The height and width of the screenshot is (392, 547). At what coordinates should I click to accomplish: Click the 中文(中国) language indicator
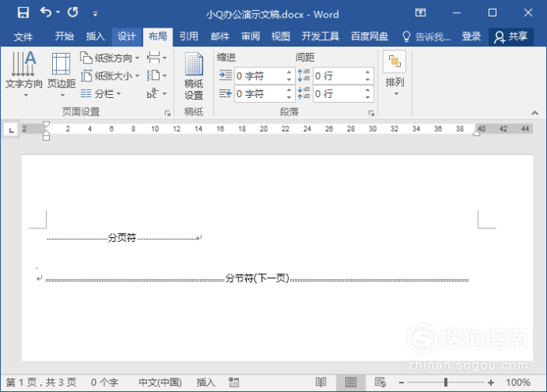tap(160, 383)
